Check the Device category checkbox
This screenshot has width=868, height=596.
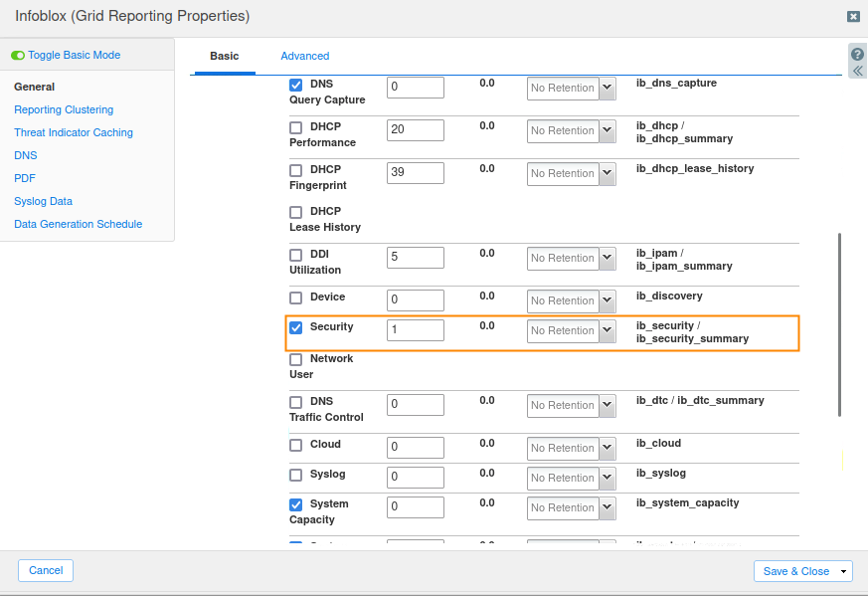click(296, 298)
